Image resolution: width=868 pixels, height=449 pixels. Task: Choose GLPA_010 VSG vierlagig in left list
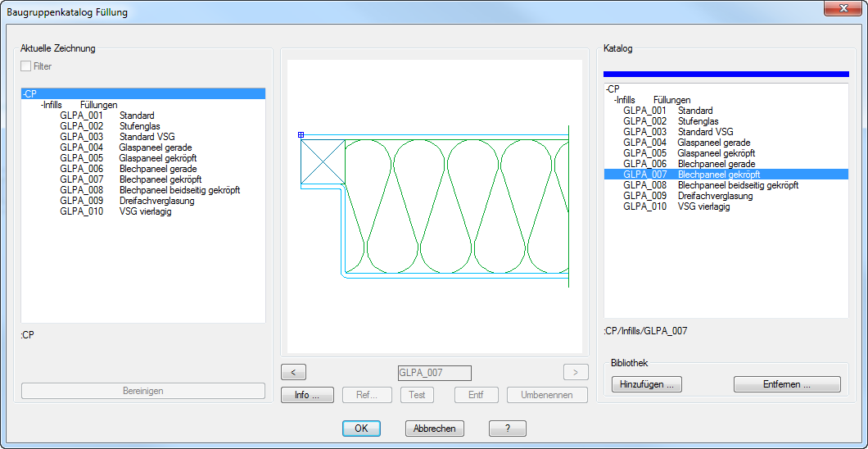point(115,211)
